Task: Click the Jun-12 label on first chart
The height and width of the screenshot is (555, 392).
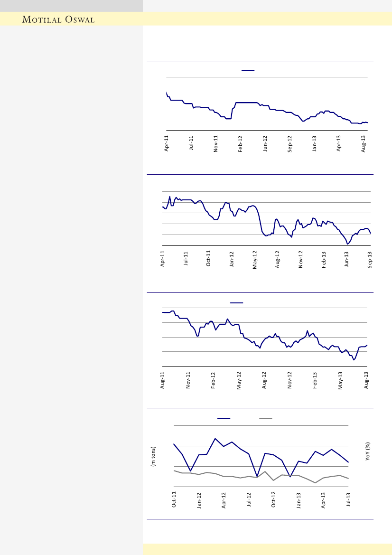Action: coord(265,144)
